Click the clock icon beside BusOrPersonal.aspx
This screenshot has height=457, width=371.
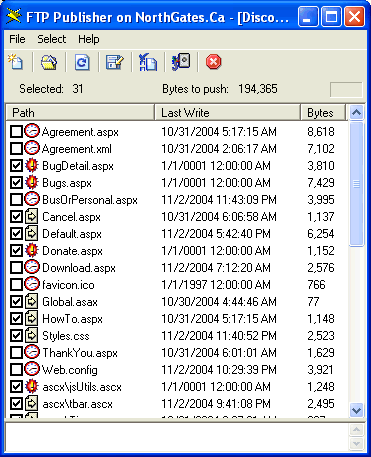pos(32,199)
